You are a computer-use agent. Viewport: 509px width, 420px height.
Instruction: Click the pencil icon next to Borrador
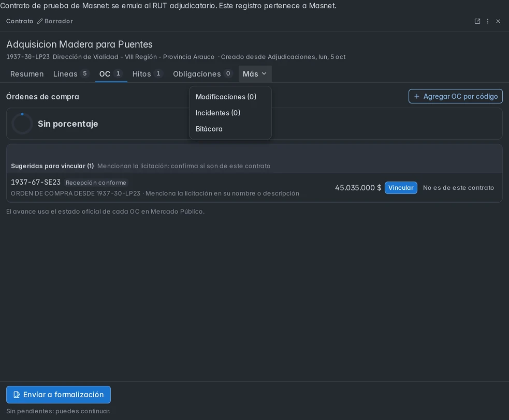coord(39,21)
